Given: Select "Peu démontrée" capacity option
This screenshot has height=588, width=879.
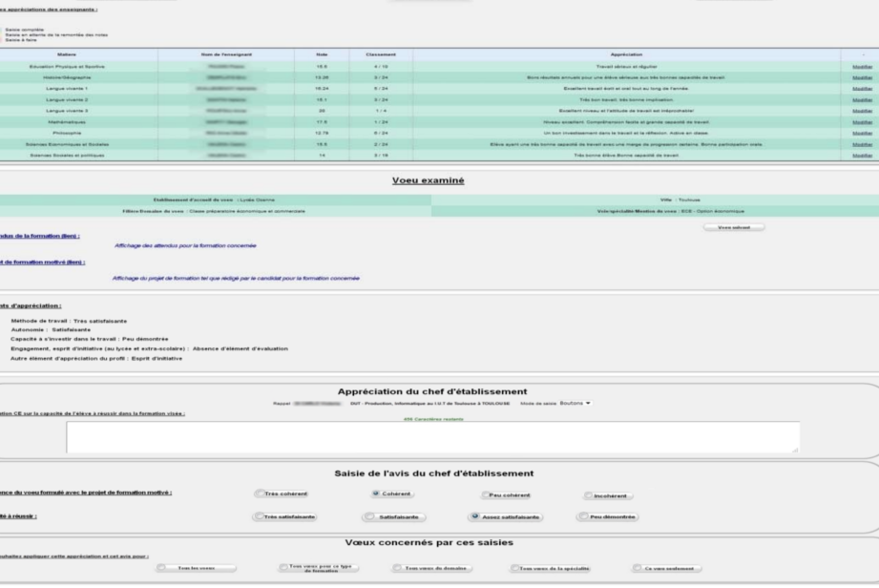Looking at the screenshot, I should tap(583, 516).
